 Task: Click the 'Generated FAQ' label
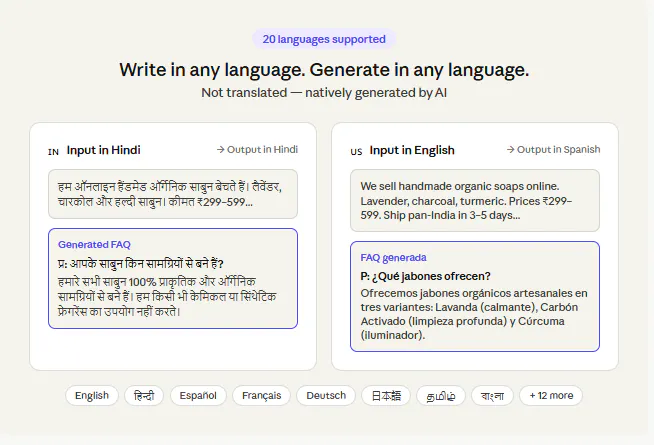point(94,245)
